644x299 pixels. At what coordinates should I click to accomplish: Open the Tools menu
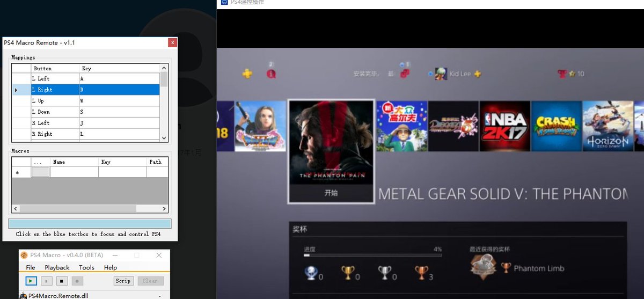86,267
